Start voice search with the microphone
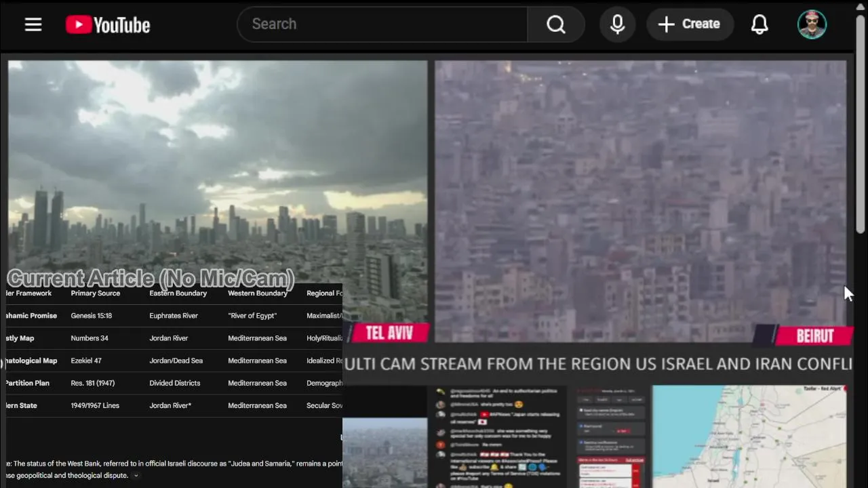Viewport: 868px width, 488px height. click(617, 24)
